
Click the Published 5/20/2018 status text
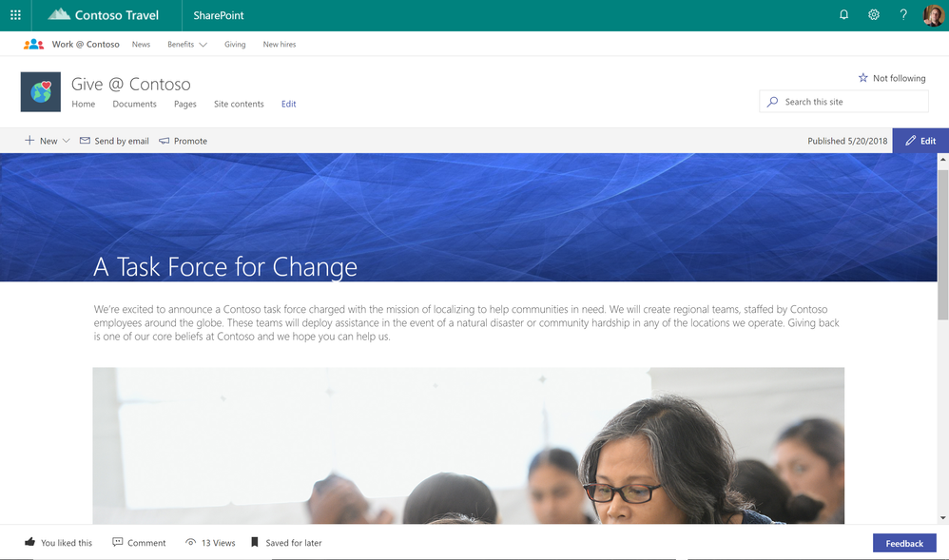tap(847, 141)
